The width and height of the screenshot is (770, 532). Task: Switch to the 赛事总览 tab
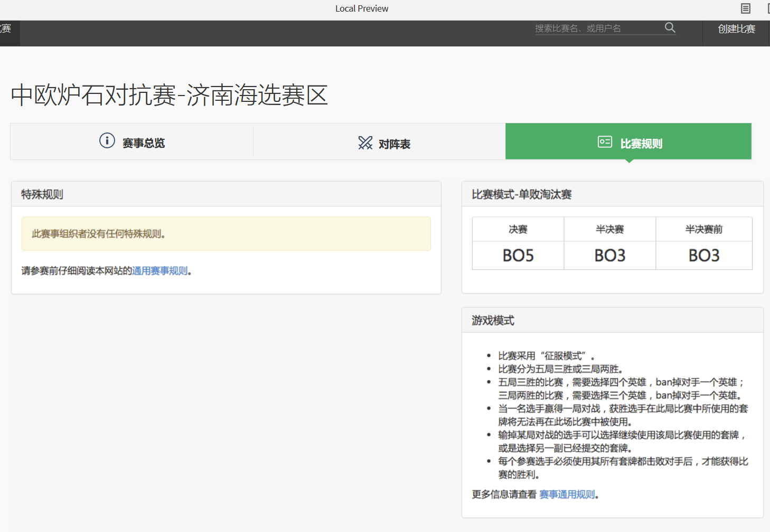click(132, 141)
